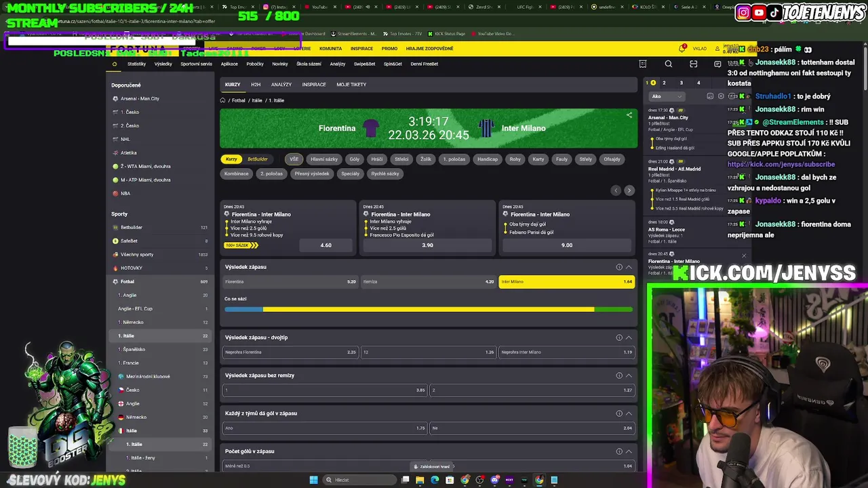This screenshot has height=488, width=868.
Task: Add combo bet with odds 4.60
Action: coord(325,245)
